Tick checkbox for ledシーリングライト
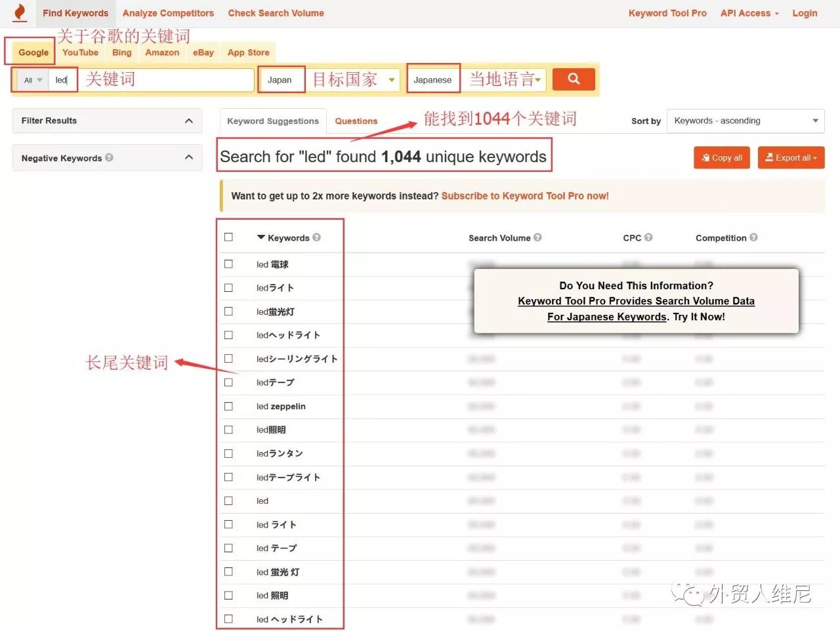 pyautogui.click(x=228, y=358)
